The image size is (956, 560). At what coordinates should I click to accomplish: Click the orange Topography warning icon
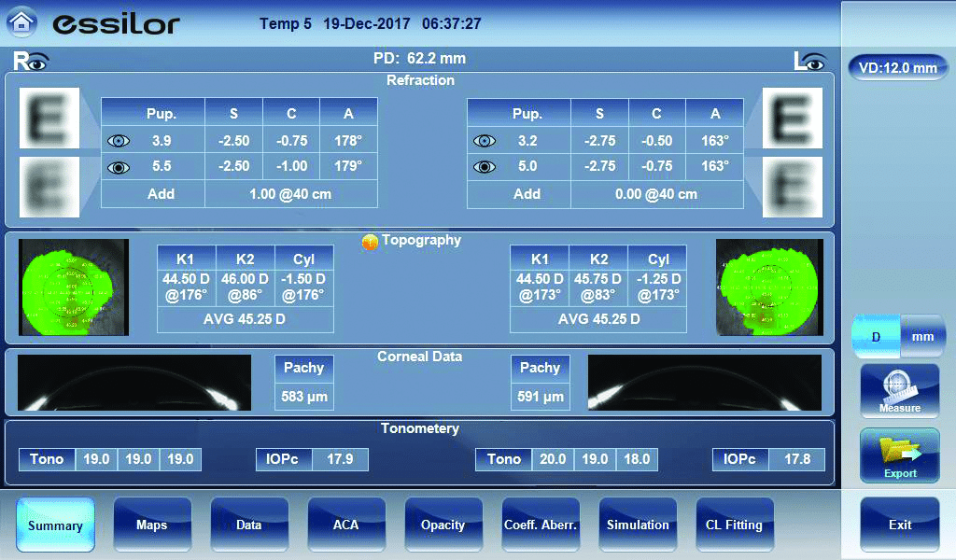(x=370, y=242)
